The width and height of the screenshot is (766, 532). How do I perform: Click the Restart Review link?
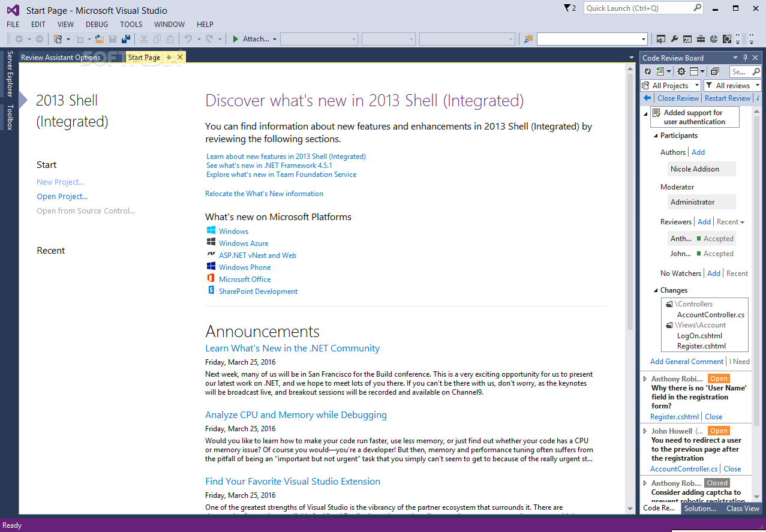tap(728, 98)
